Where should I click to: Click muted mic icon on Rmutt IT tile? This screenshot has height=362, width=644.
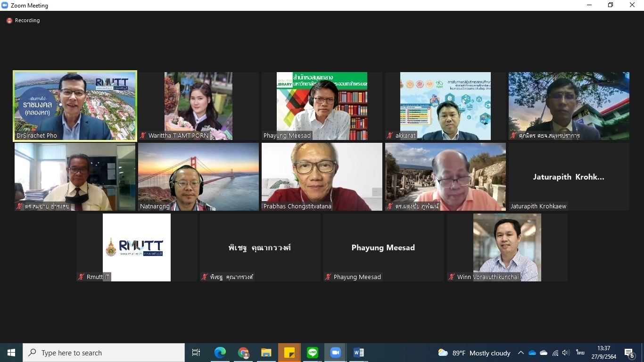(x=81, y=277)
